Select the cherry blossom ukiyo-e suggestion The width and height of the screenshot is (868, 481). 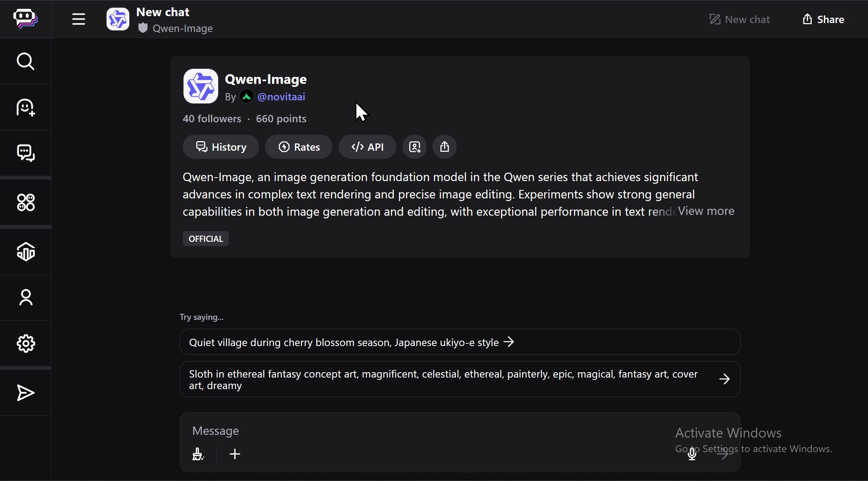point(460,342)
